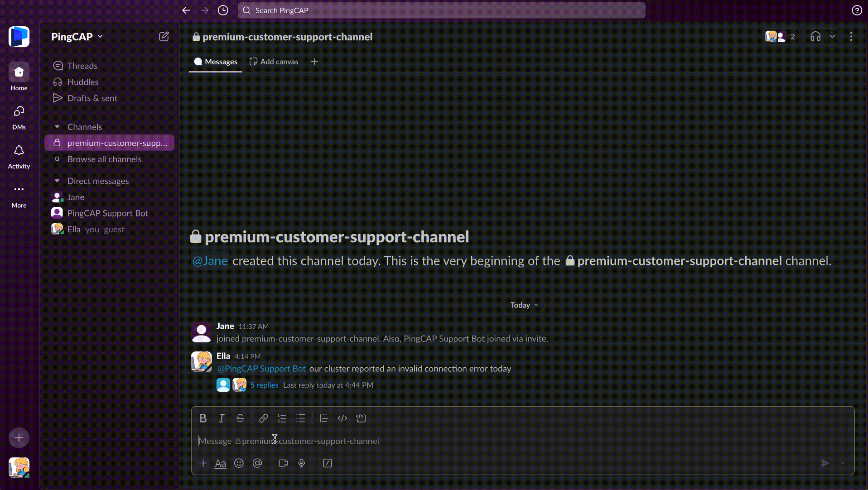868x490 pixels.
Task: Open the Activity view
Action: (x=19, y=156)
